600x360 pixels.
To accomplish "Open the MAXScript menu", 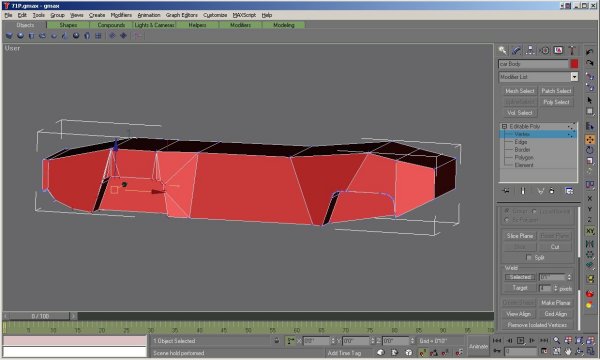I will pos(244,15).
